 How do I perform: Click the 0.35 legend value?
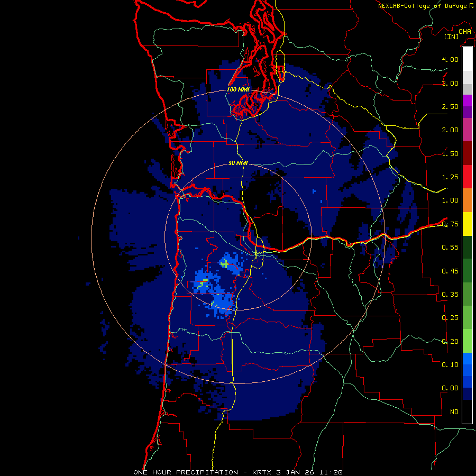450,295
